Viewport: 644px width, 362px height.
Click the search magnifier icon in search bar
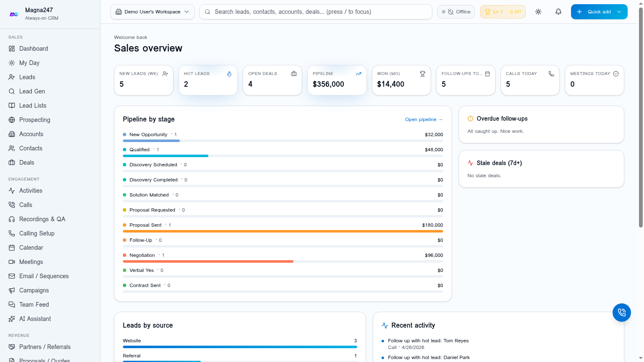(x=208, y=12)
